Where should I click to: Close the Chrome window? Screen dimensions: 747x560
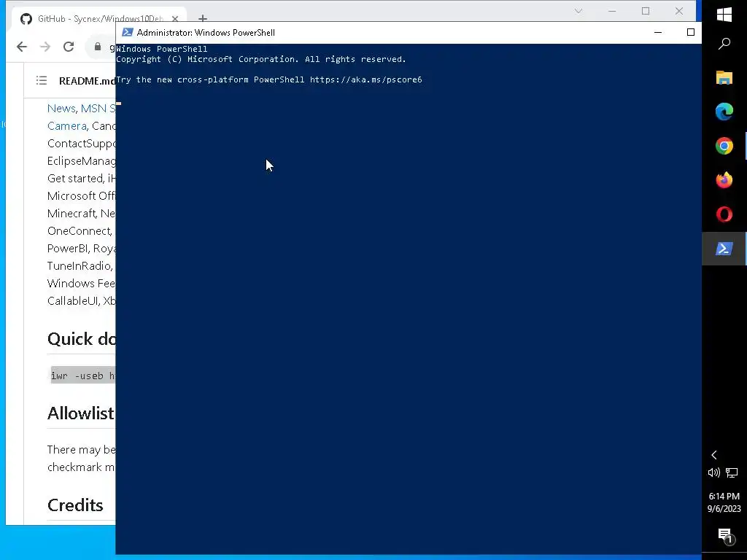point(679,11)
